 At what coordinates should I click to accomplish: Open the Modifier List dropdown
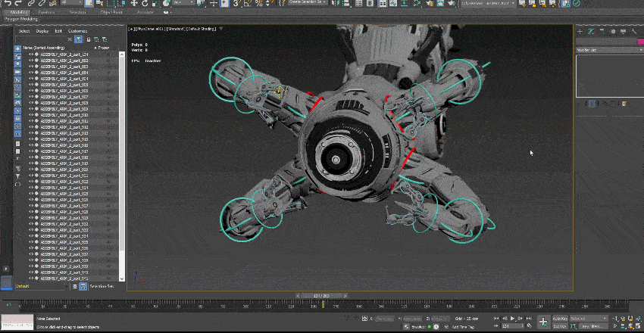(x=610, y=50)
